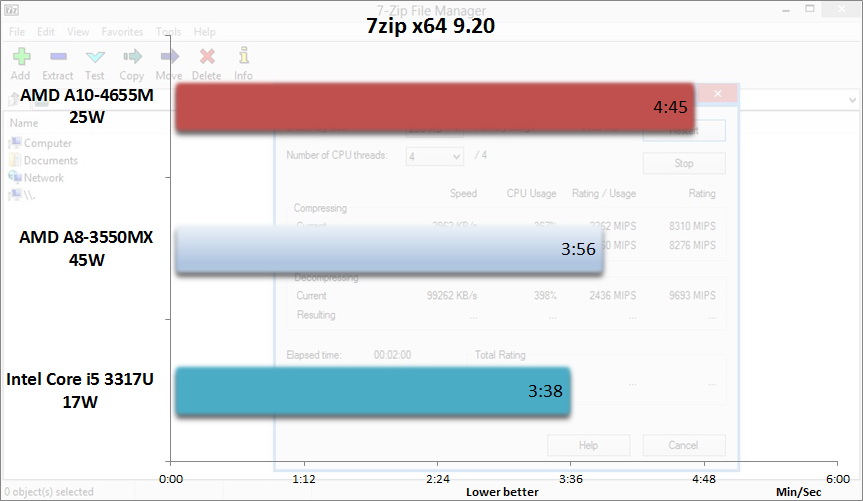The height and width of the screenshot is (501, 863).
Task: Open the Tools menu
Action: coord(168,32)
